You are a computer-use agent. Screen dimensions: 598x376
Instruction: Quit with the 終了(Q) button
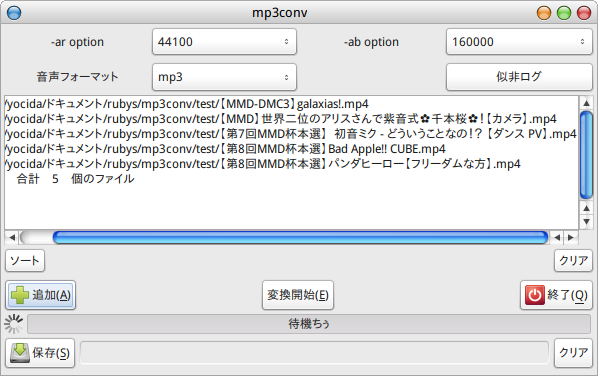point(556,295)
